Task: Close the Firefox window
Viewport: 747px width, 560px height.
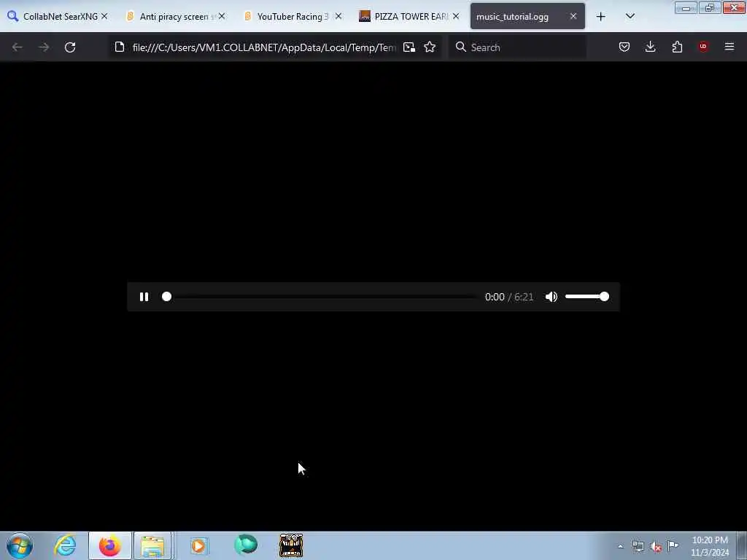Action: click(x=734, y=8)
